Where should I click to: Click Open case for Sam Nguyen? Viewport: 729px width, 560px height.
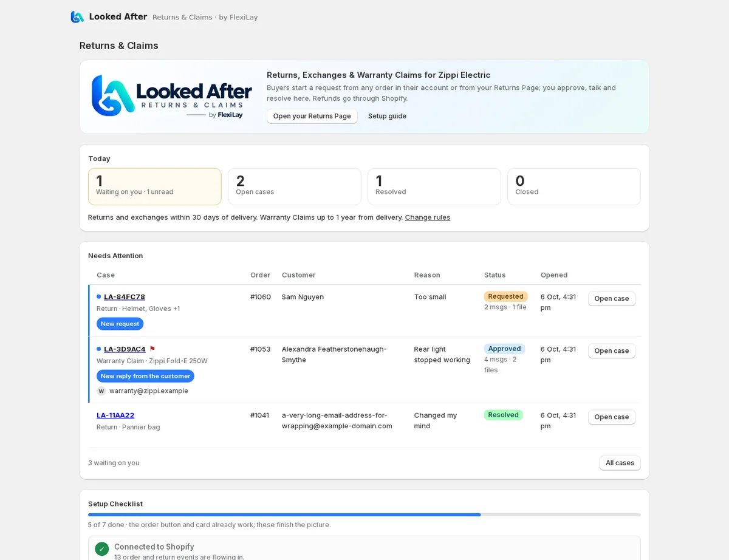[x=612, y=299]
